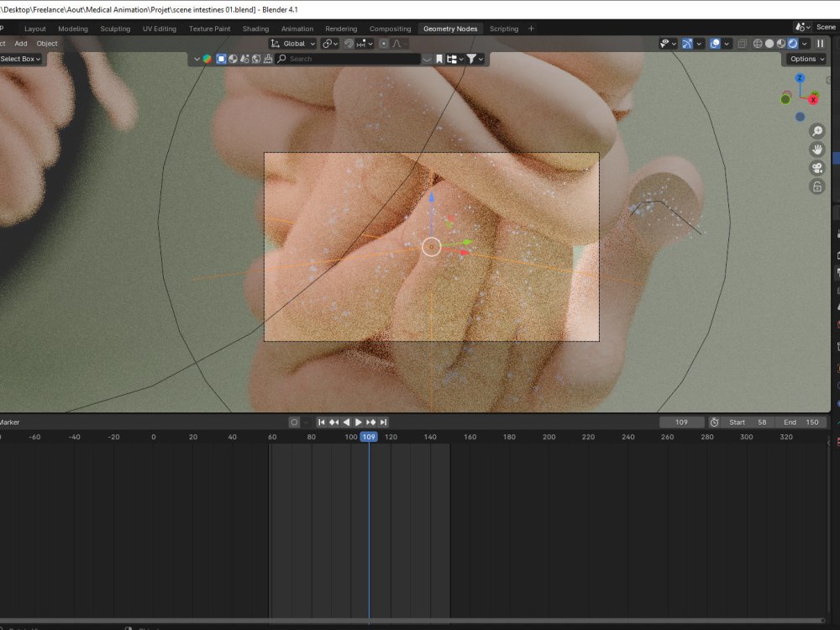840x630 pixels.
Task: Click the scene selector icon
Action: 801,27
